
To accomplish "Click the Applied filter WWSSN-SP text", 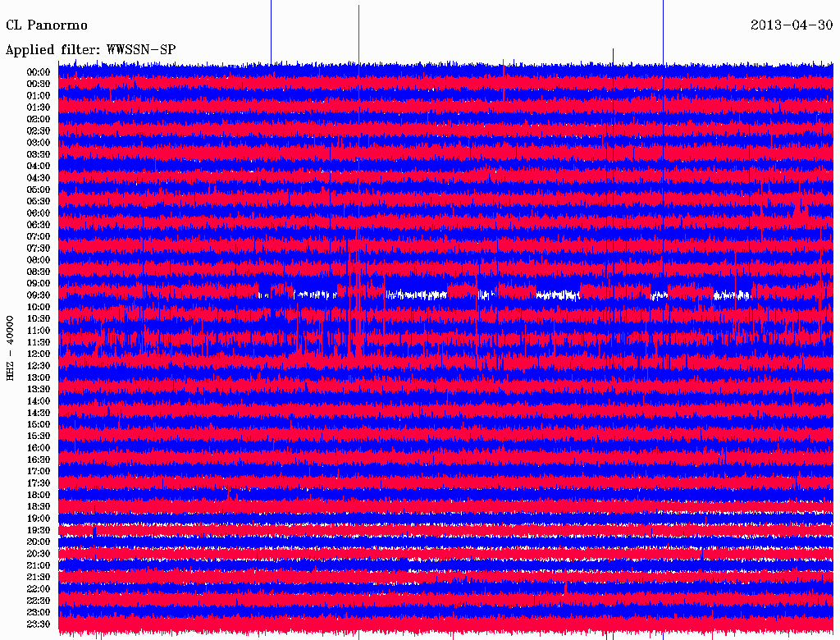I will point(90,50).
